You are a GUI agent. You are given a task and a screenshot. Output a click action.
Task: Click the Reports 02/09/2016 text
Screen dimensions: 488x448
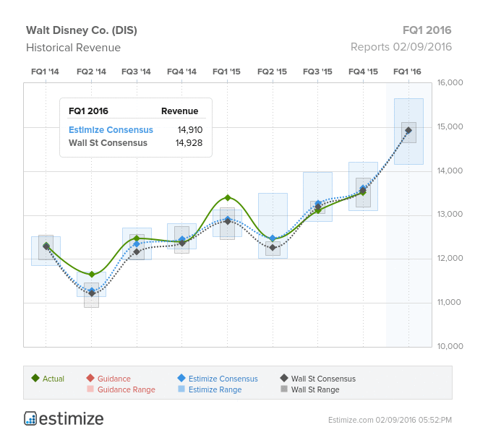pyautogui.click(x=401, y=47)
